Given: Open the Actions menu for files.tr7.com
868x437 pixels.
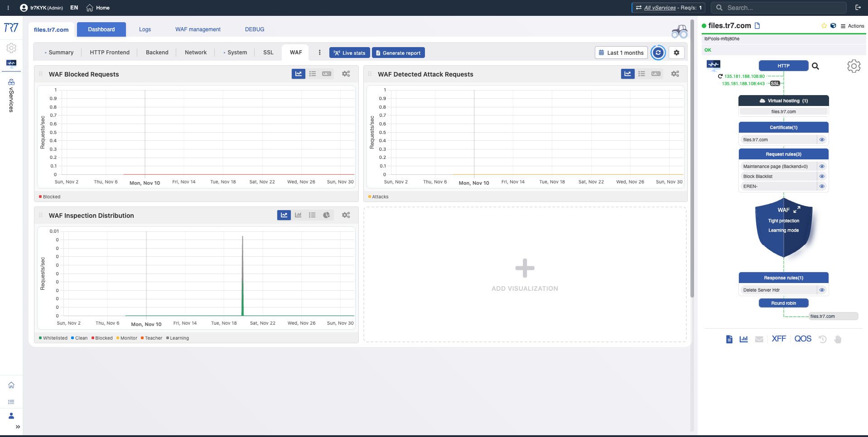Looking at the screenshot, I should pos(853,26).
